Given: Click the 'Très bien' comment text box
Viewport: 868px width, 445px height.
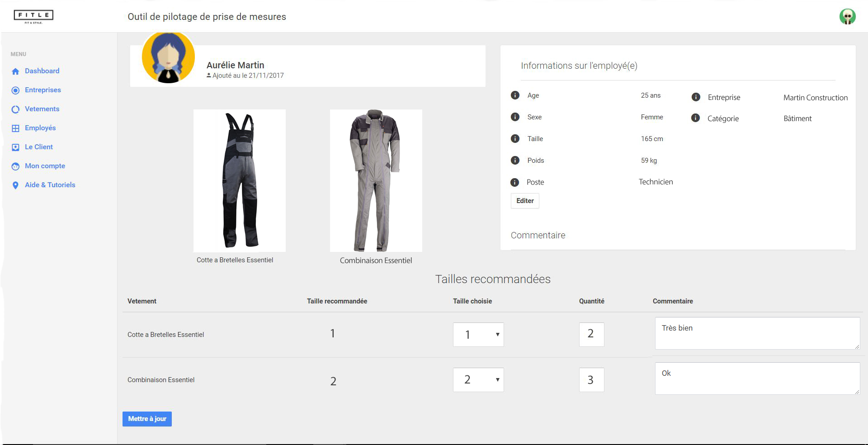Looking at the screenshot, I should coord(757,333).
